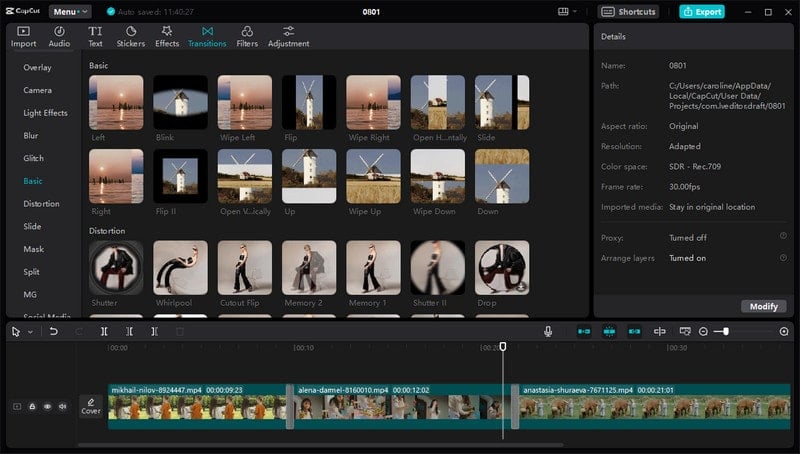Choose the Wipe Down transition thumbnail

tap(438, 176)
